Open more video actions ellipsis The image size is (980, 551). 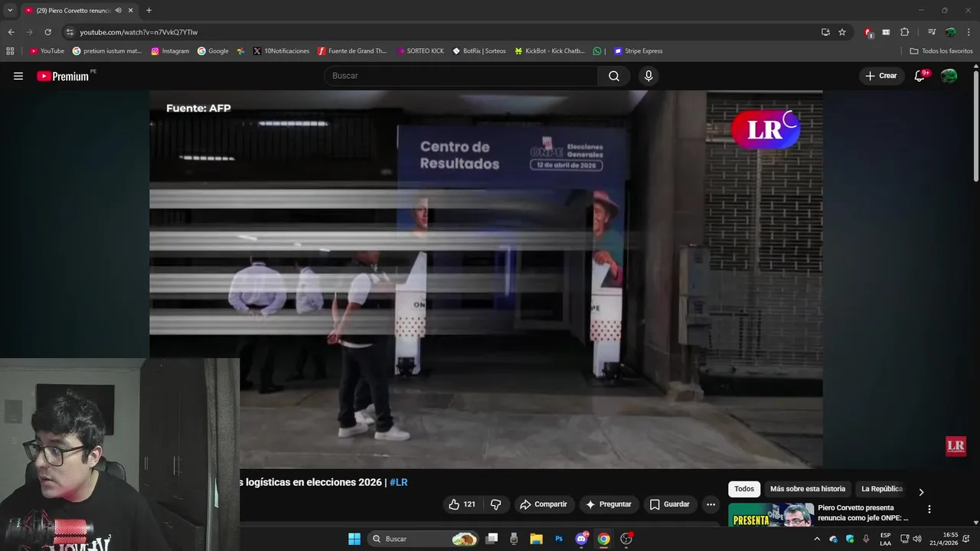[x=710, y=504]
